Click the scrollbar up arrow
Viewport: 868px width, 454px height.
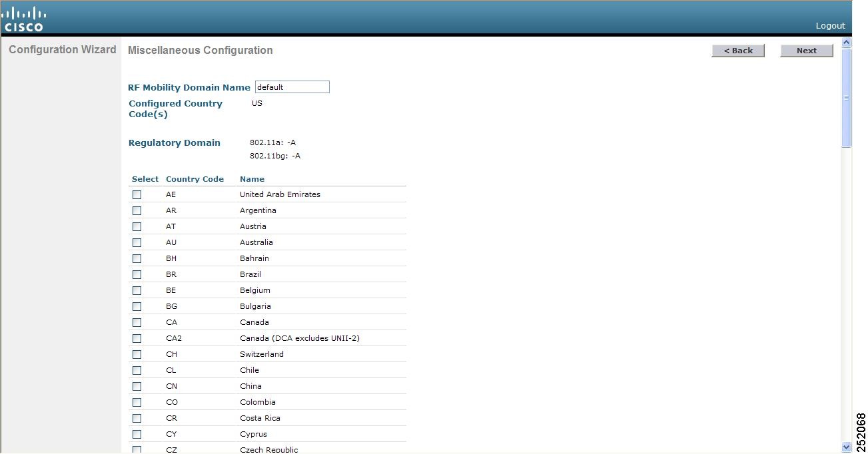(x=847, y=41)
